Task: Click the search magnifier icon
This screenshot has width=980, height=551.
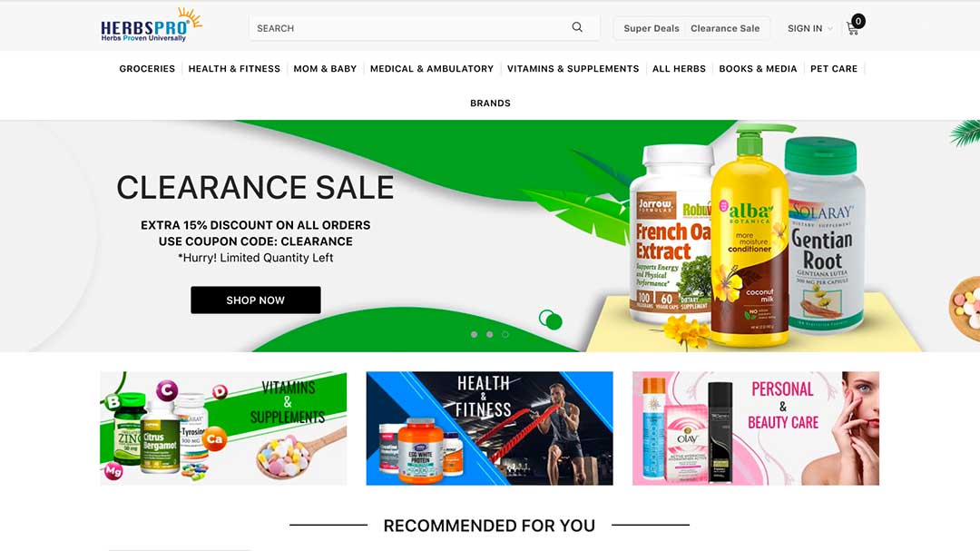Action: 577,27
